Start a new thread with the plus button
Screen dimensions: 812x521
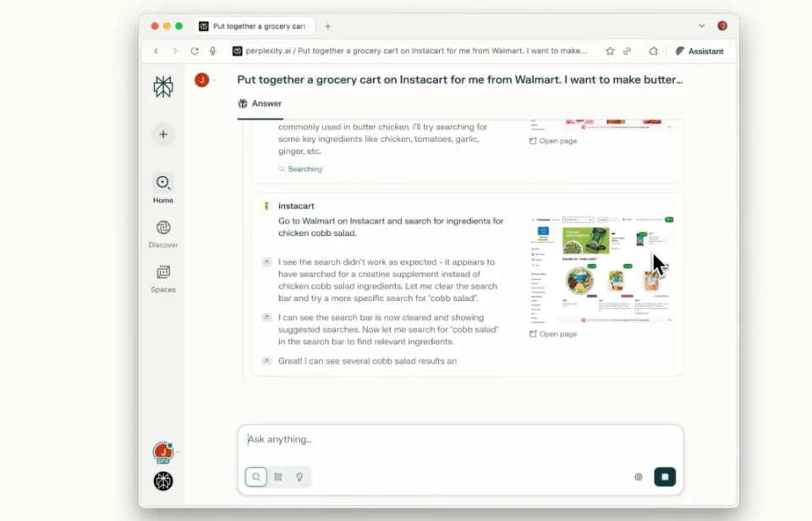coord(163,134)
